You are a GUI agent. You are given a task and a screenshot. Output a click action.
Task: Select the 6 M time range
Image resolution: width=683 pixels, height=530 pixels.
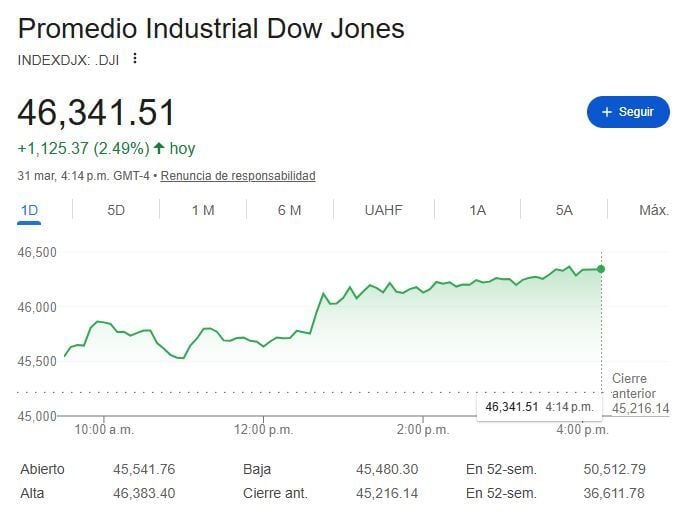(290, 210)
